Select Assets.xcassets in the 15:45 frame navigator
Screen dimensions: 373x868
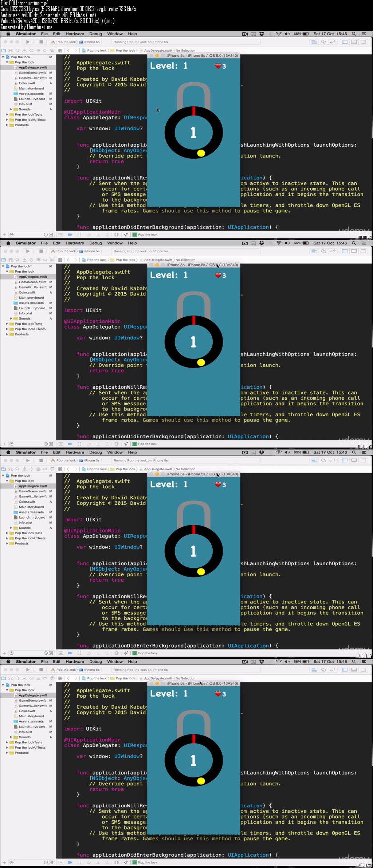coord(31,94)
